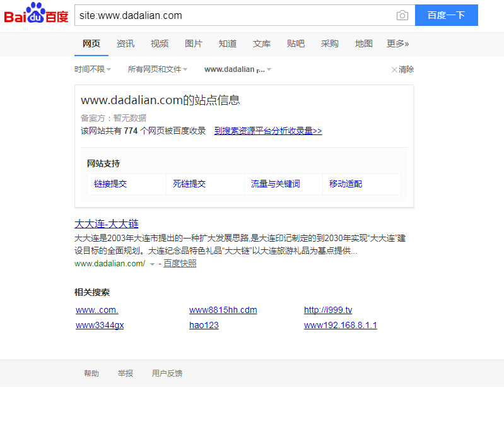Open related search http://i999.tv

(328, 310)
